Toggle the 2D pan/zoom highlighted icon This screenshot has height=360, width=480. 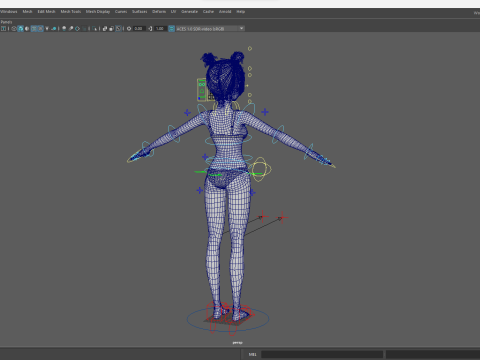point(40,29)
